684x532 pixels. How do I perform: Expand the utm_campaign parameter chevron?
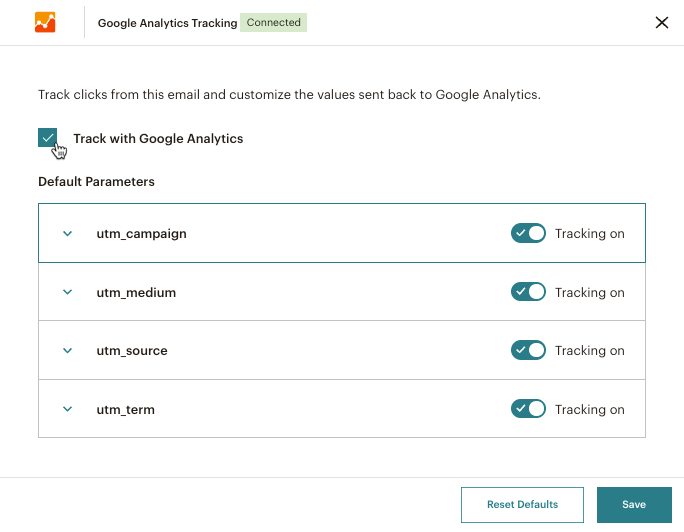[68, 234]
